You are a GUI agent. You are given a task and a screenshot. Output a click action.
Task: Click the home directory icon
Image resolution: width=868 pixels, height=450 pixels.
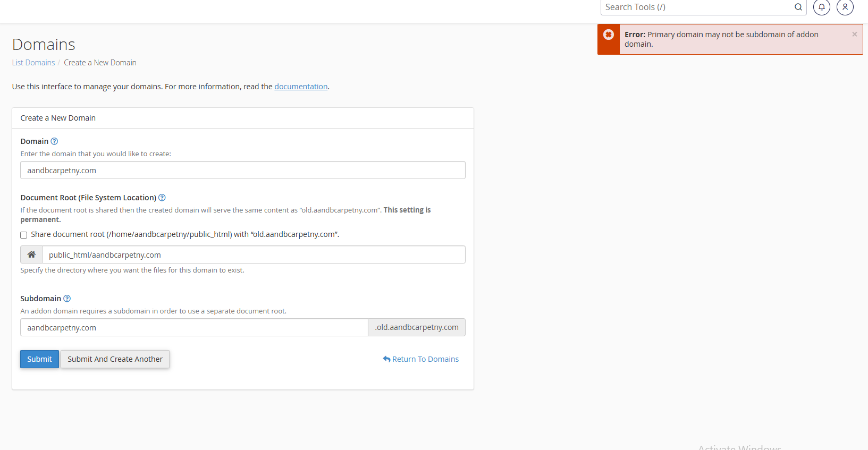[31, 254]
